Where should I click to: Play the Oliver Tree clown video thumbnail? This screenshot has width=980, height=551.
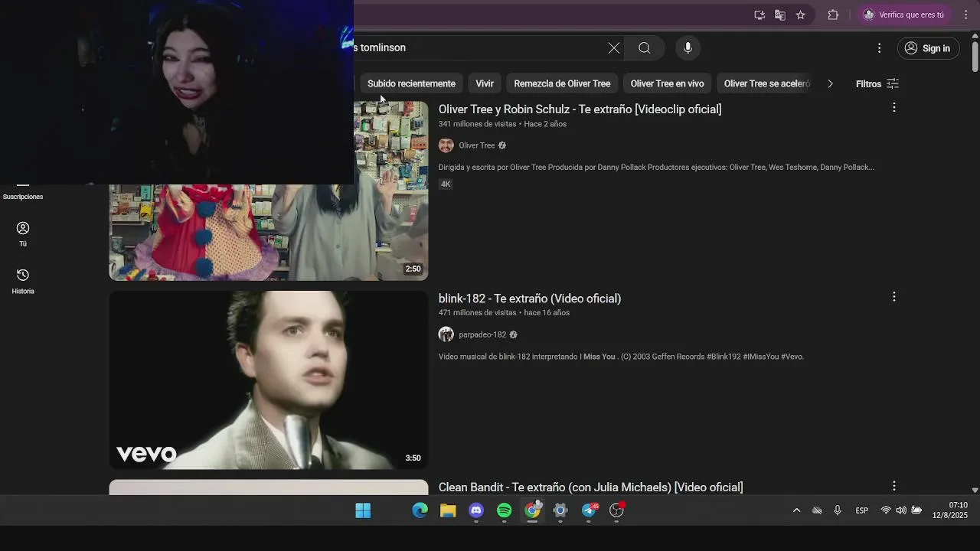pyautogui.click(x=268, y=233)
